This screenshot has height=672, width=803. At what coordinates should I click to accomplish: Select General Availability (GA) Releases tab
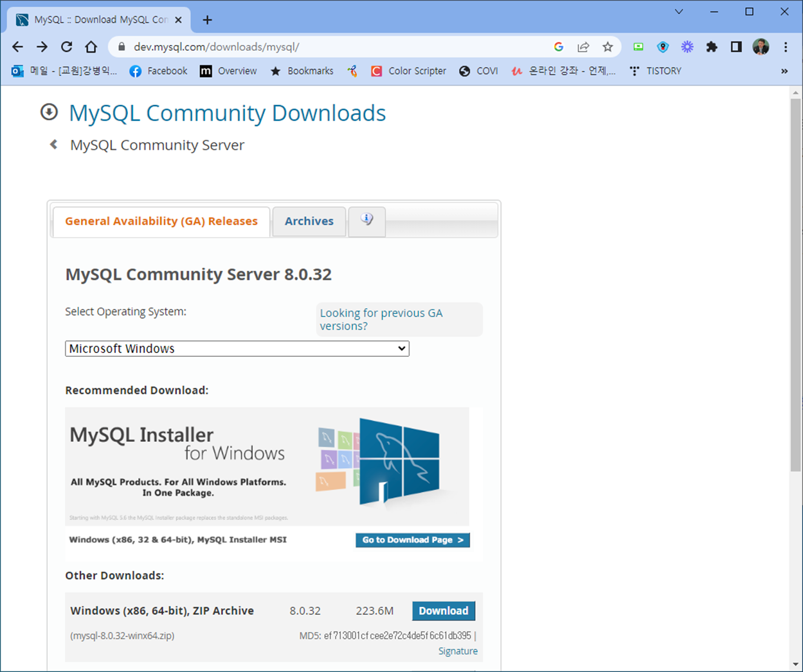tap(161, 221)
